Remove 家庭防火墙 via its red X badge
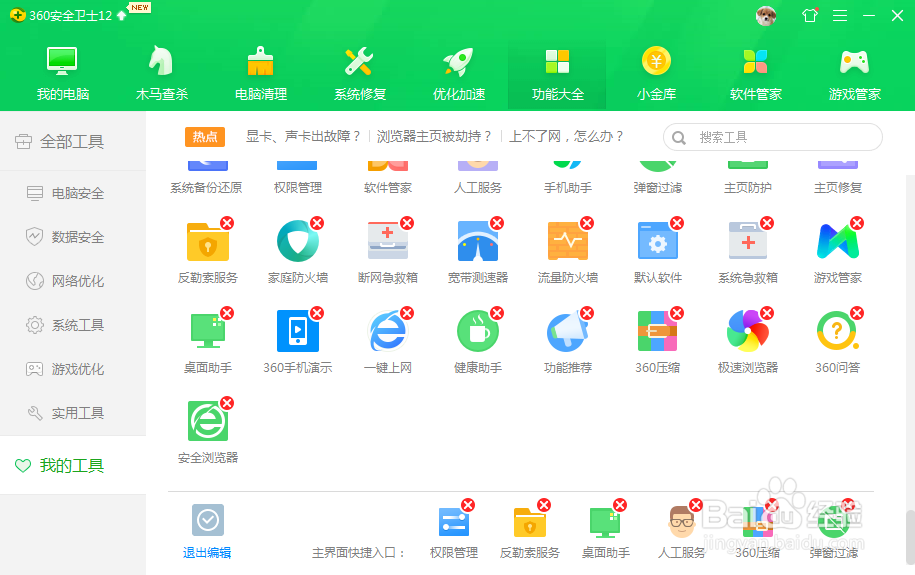The height and width of the screenshot is (575, 915). [317, 223]
